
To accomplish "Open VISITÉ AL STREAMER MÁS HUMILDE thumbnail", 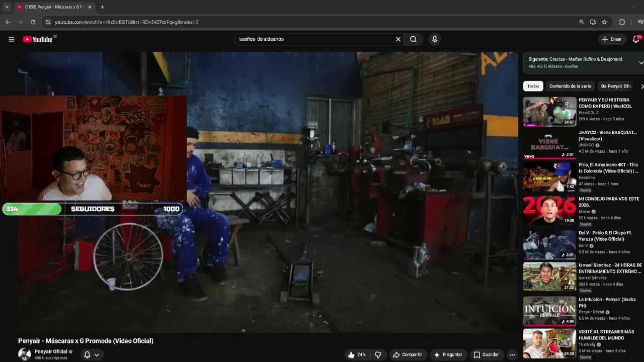I will (549, 343).
